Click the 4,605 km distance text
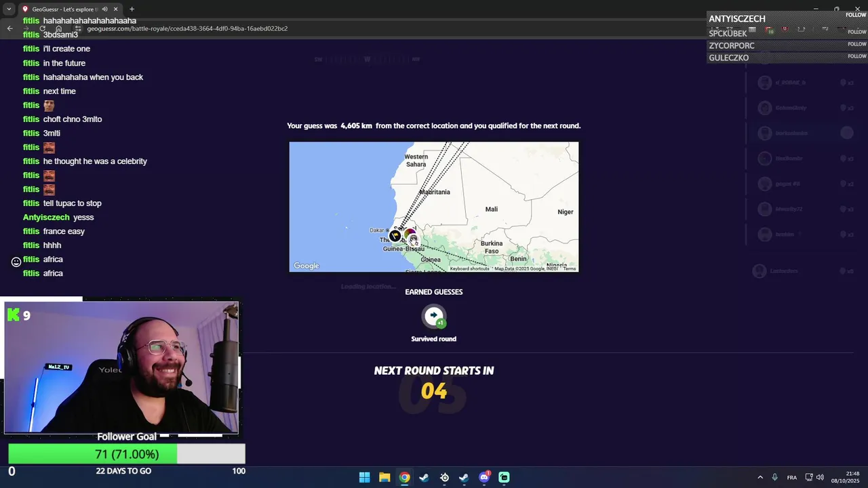868x488 pixels. point(356,126)
